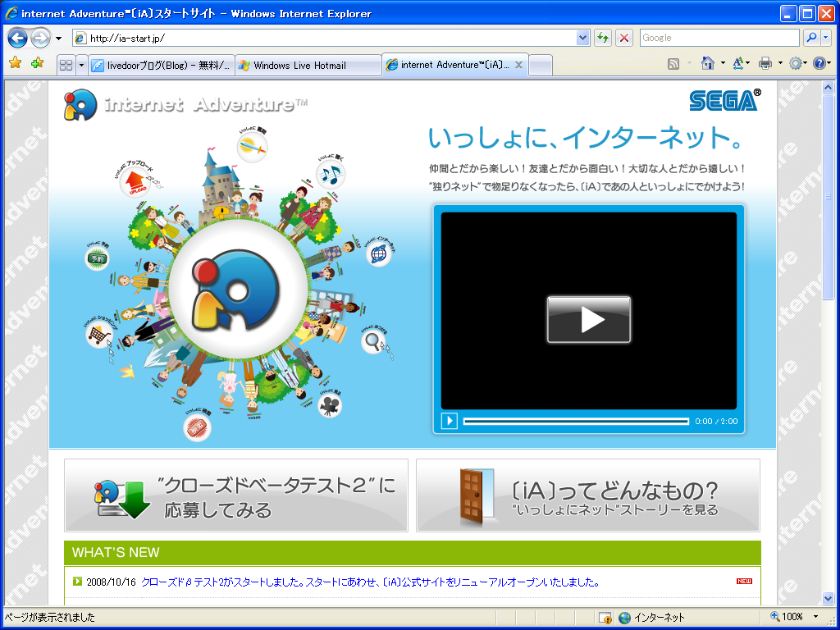Viewport: 840px width, 630px height.
Task: Click the small play button under the video
Action: [450, 421]
